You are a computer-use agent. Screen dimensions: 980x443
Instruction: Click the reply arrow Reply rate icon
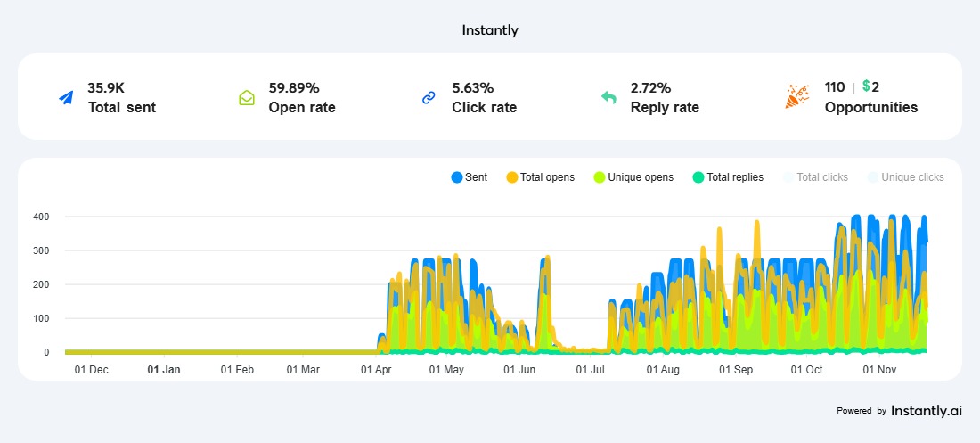coord(608,98)
